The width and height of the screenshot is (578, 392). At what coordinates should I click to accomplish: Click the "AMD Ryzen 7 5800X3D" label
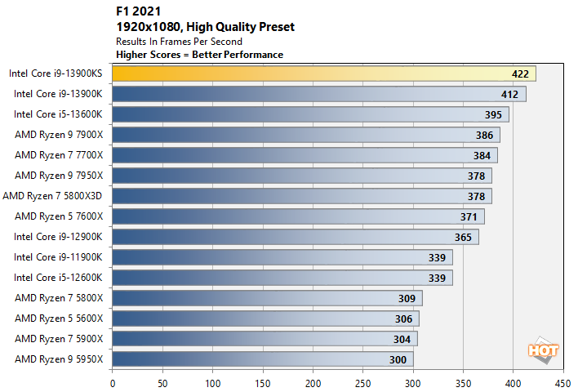(x=52, y=196)
